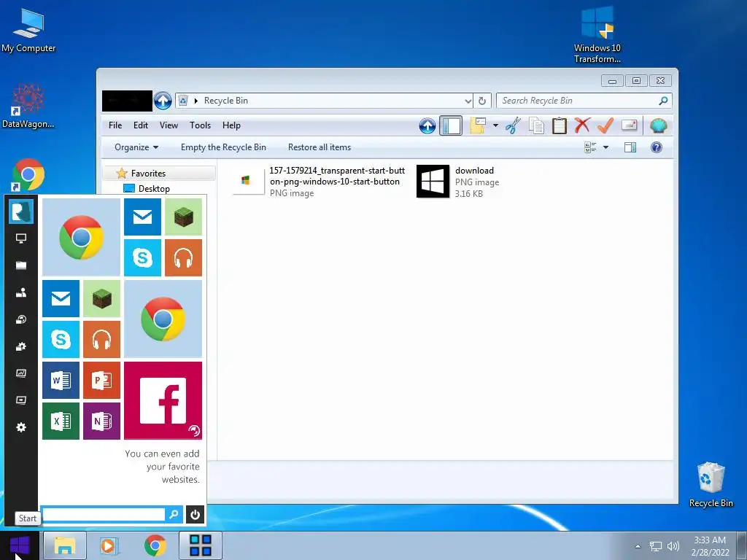Open the Facebook tile in Start menu
747x560 pixels.
pos(163,400)
